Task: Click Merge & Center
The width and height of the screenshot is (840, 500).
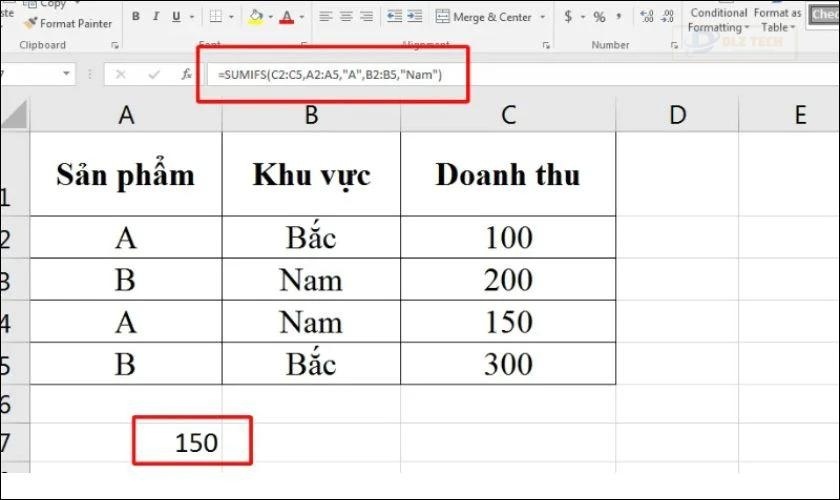Action: coord(483,17)
